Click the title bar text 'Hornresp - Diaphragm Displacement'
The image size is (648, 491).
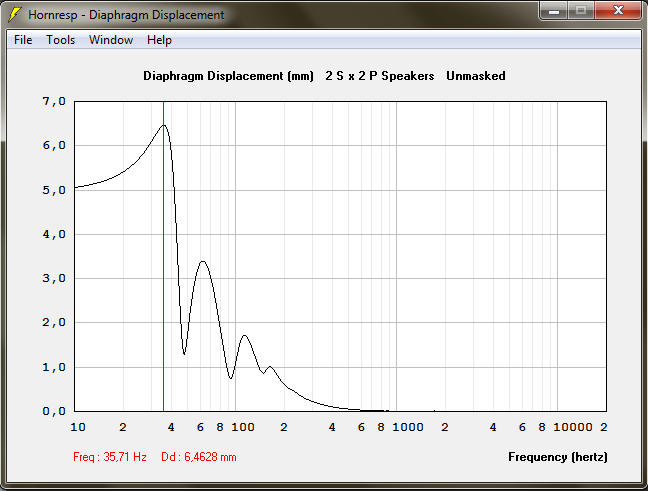(x=126, y=15)
